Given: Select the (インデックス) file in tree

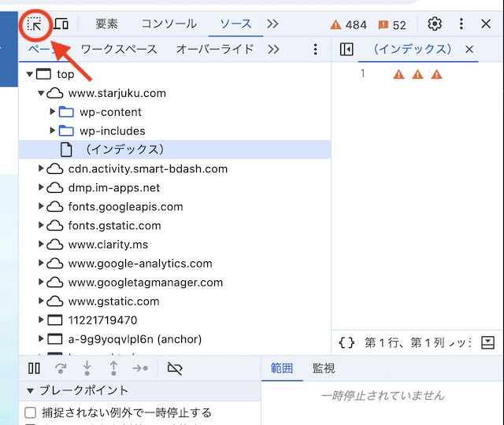Looking at the screenshot, I should pyautogui.click(x=175, y=150).
